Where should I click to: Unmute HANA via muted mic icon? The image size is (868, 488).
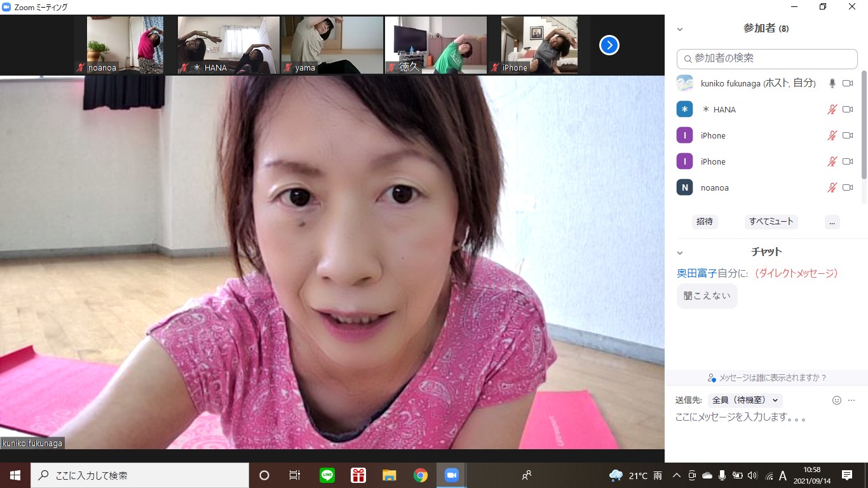click(832, 109)
